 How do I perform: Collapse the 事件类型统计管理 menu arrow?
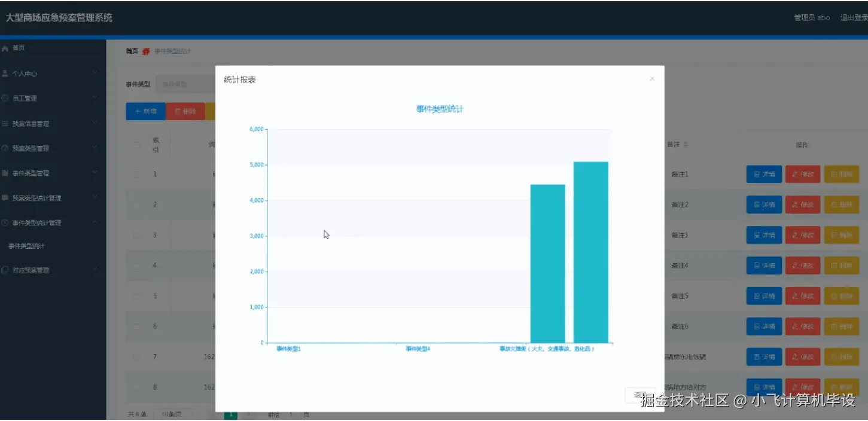(x=95, y=222)
